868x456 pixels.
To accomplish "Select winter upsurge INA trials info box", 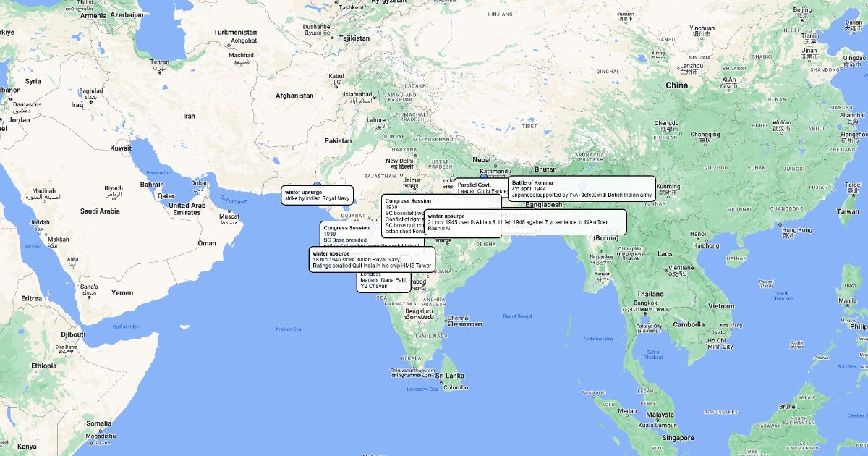I will (524, 222).
